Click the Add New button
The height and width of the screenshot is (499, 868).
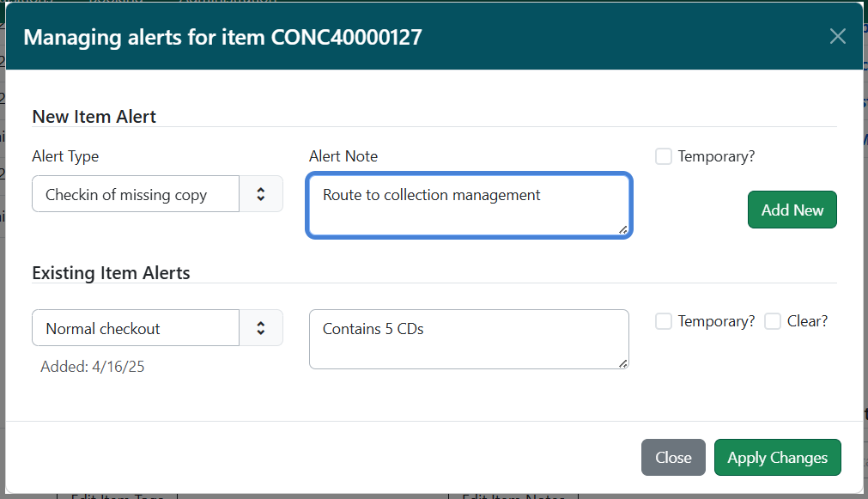tap(792, 209)
